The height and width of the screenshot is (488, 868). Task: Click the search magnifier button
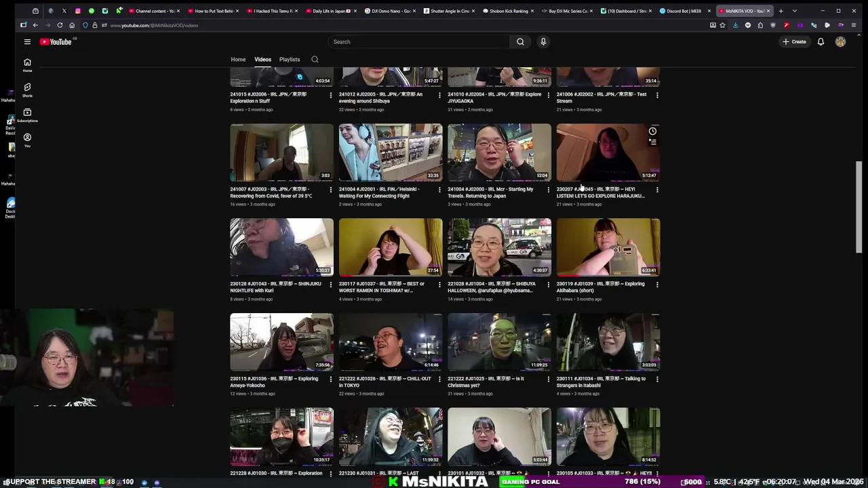click(520, 42)
